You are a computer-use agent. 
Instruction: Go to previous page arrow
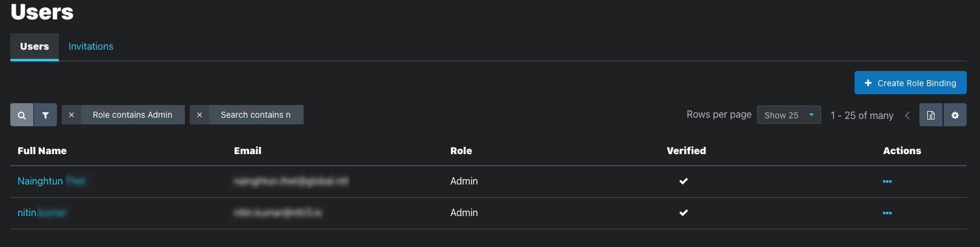click(x=907, y=115)
